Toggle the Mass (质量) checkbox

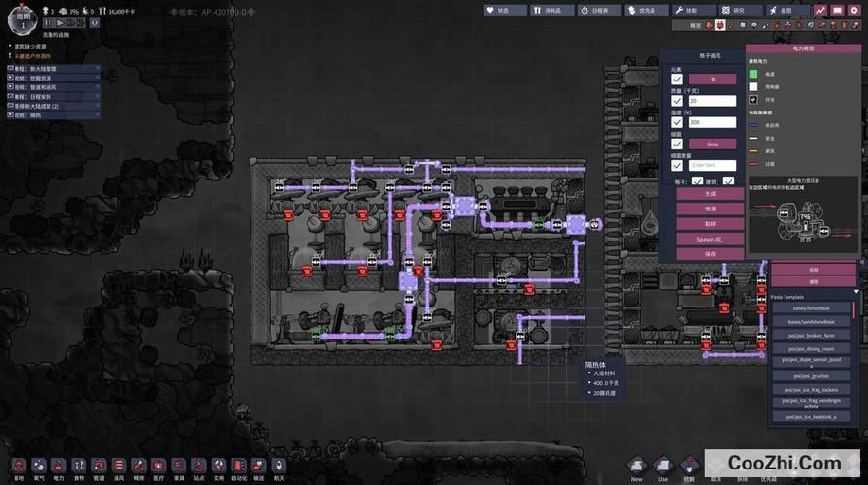pyautogui.click(x=677, y=101)
